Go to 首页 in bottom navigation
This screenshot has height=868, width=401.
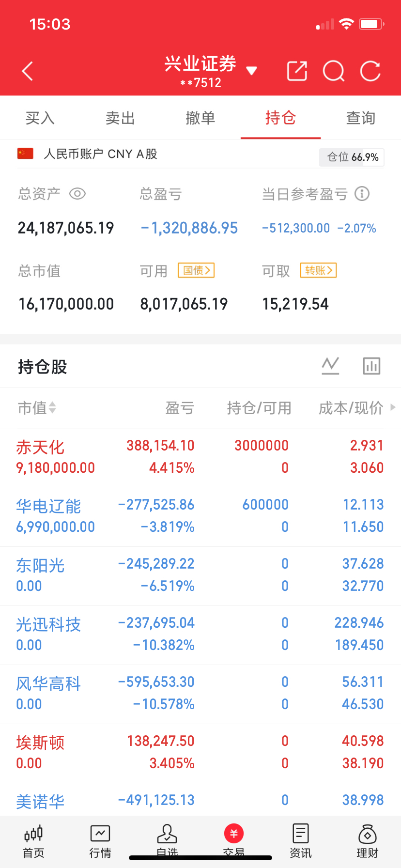tap(33, 841)
